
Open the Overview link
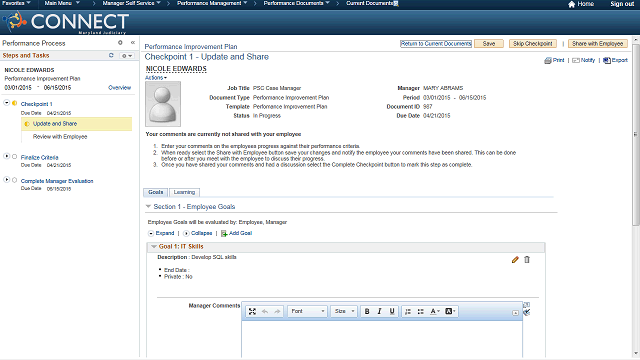(x=120, y=88)
